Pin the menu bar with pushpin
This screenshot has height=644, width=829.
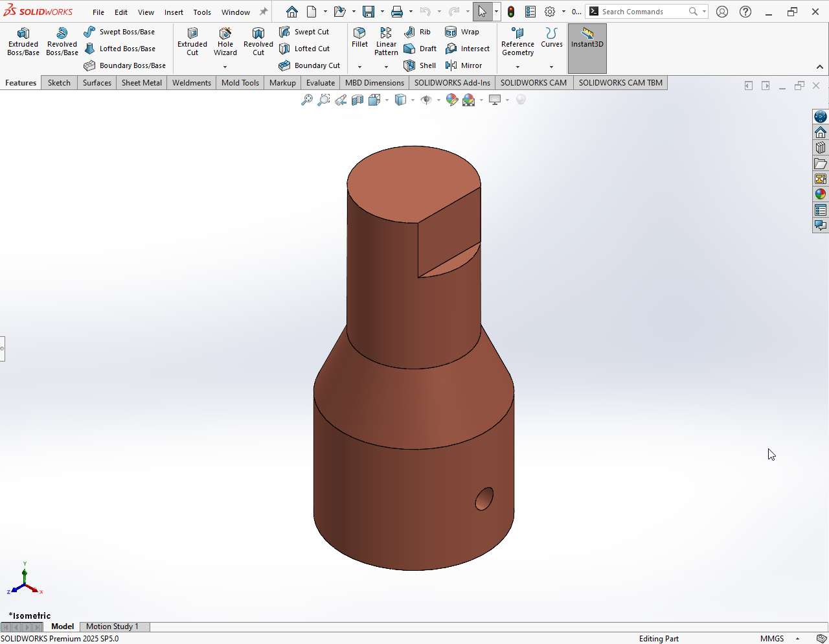(x=264, y=12)
